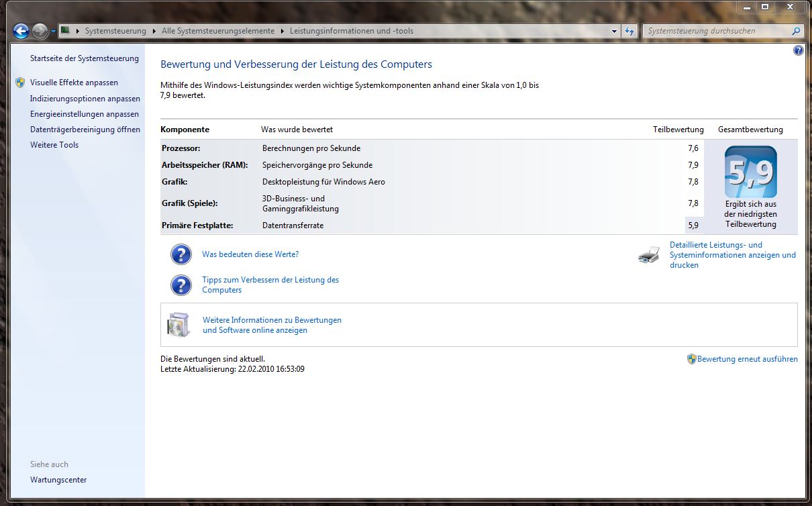
Task: Click the software box icon near Weitere Informationen
Action: [x=178, y=325]
